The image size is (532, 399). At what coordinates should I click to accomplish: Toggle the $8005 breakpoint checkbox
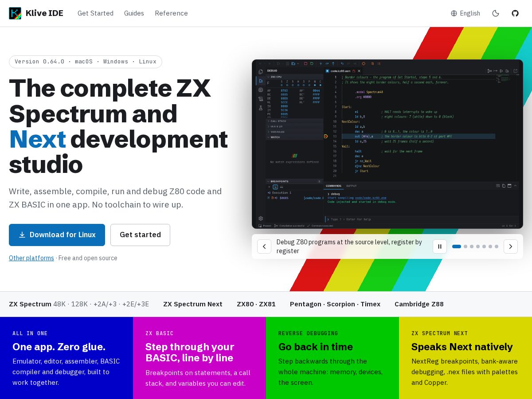pos(269,198)
